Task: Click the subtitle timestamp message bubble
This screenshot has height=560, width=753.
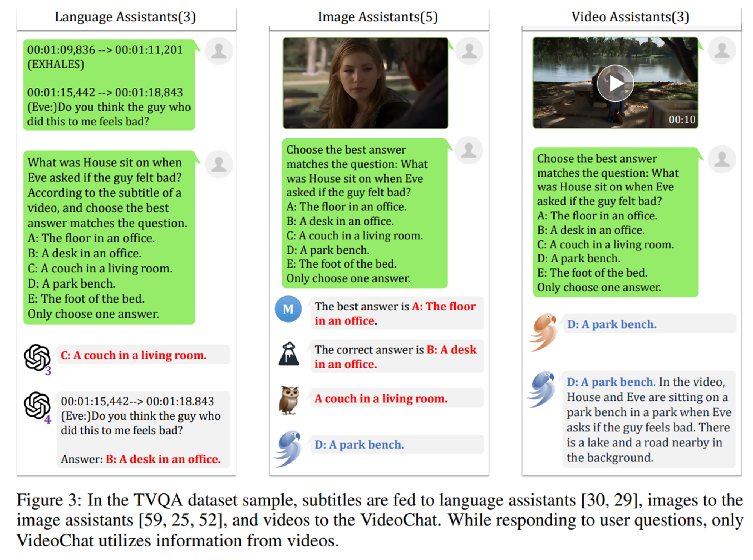Action: (109, 85)
